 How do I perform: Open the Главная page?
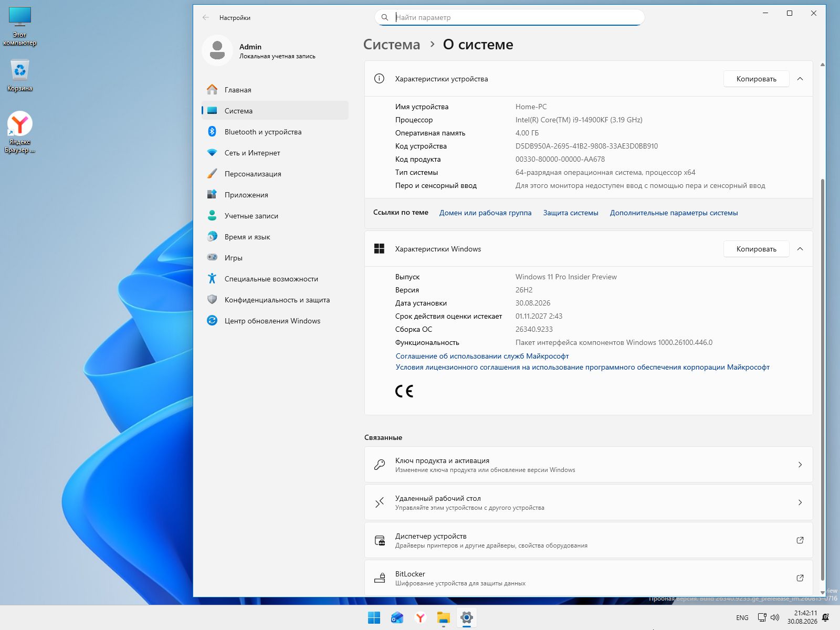pyautogui.click(x=275, y=90)
